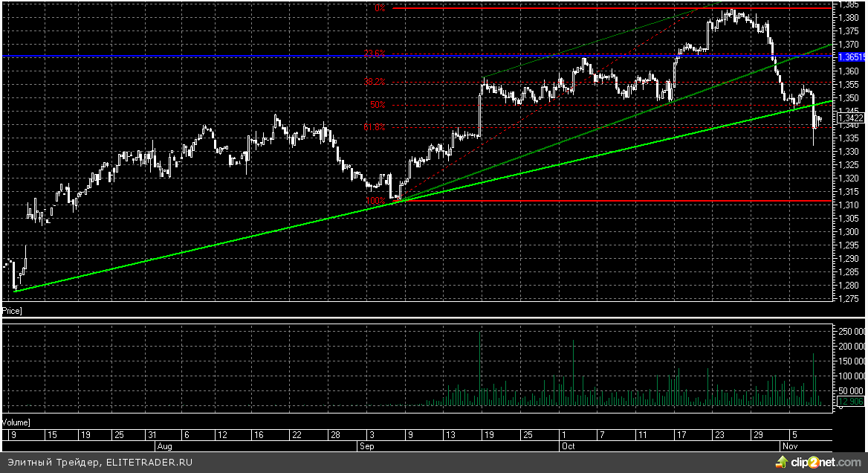The width and height of the screenshot is (868, 473).
Task: Click the 250 000 tick on volume scale
Action: pyautogui.click(x=852, y=331)
